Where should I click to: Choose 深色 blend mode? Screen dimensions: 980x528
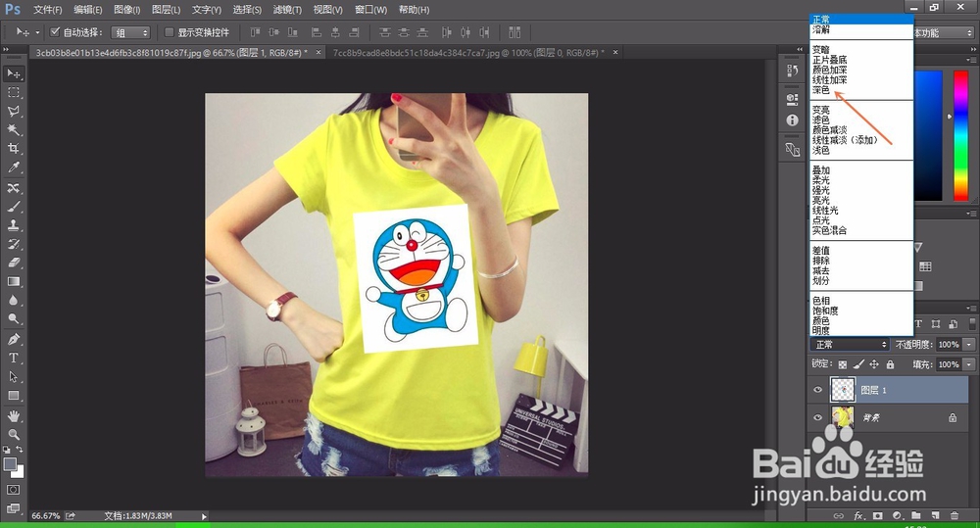820,90
